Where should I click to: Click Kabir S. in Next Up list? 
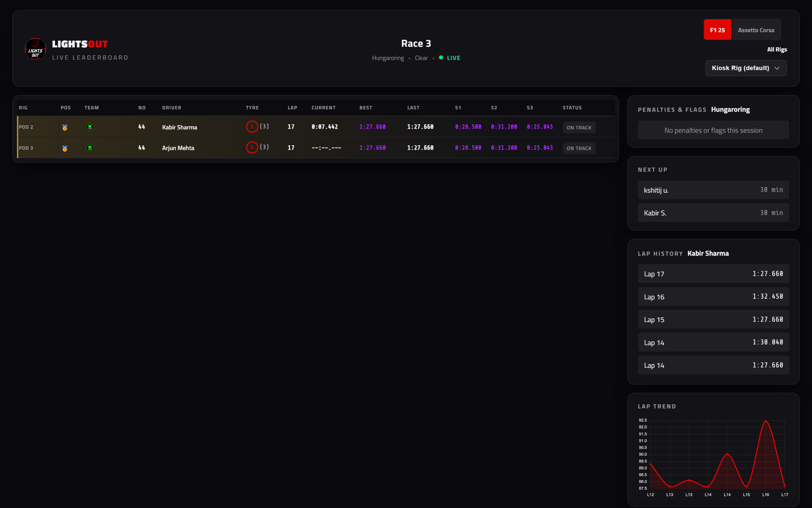(x=713, y=213)
